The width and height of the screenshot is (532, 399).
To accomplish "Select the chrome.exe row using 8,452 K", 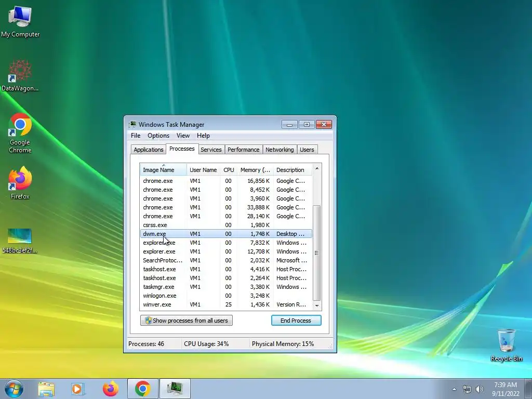I will 226,190.
